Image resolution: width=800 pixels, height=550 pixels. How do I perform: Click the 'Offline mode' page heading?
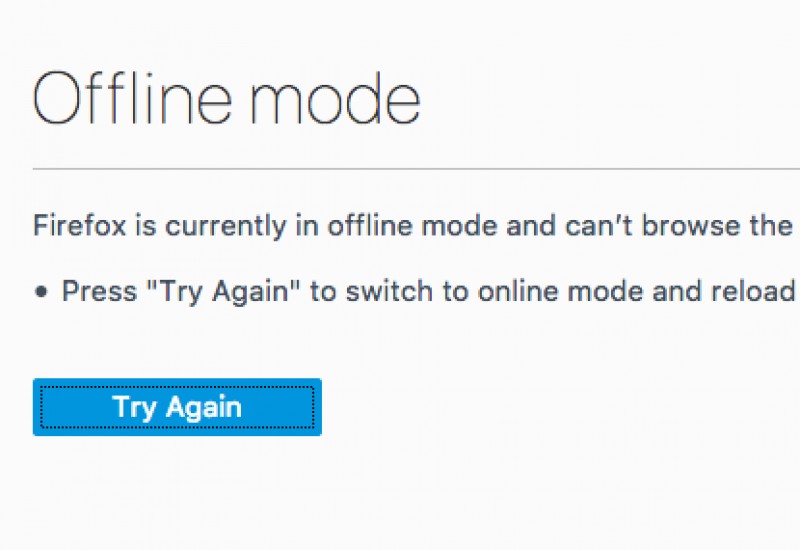pos(227,98)
